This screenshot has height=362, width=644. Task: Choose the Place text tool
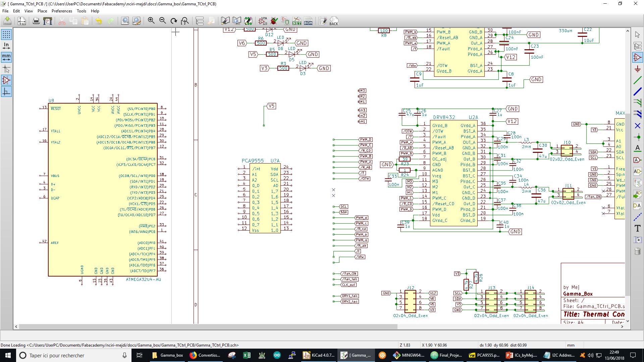pyautogui.click(x=638, y=229)
